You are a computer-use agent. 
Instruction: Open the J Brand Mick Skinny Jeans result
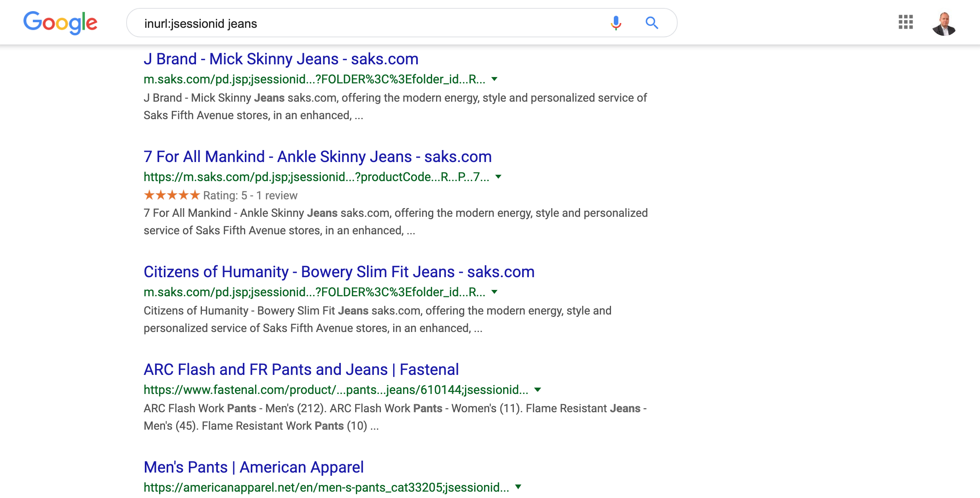(281, 59)
